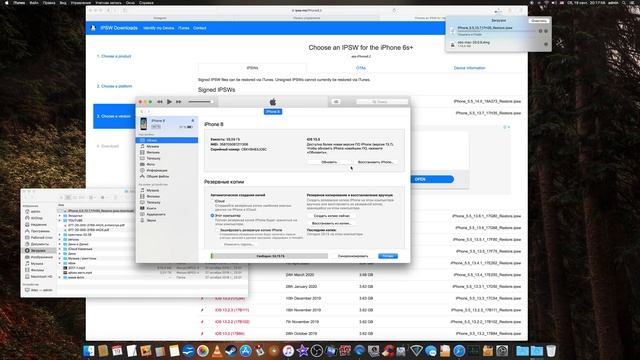Image resolution: width=640 pixels, height=360 pixels.
Task: Select Этот компьютер backup option
Action: point(212,216)
